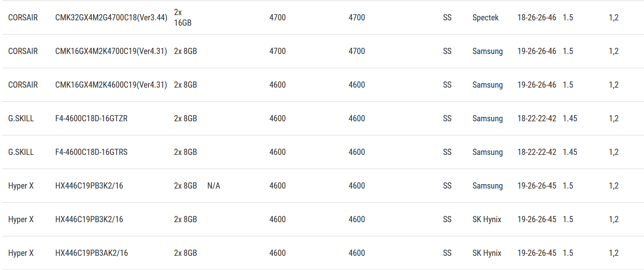Select the HX446C19PB3AK2/16 model cell
This screenshot has width=644, height=270.
(x=91, y=253)
